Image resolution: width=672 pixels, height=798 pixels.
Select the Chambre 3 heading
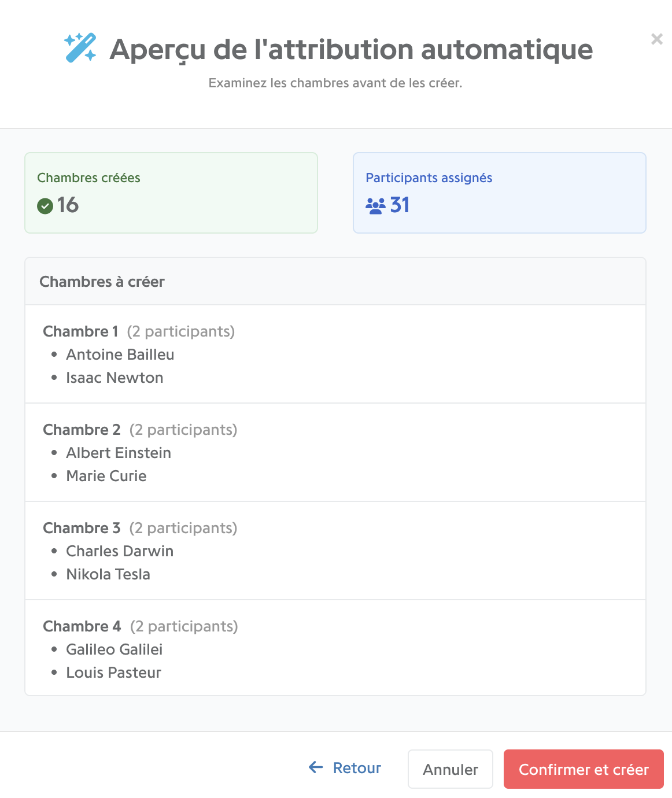pos(82,528)
